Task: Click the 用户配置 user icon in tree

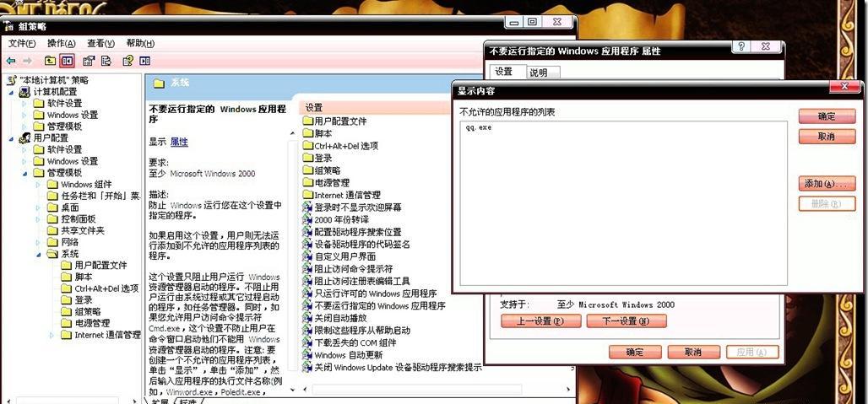Action: 24,137
